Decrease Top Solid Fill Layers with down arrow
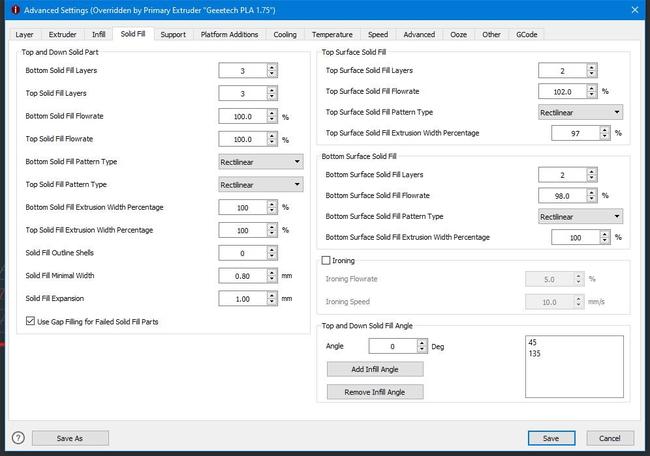Screen dimensions: 650x456 [272, 97]
